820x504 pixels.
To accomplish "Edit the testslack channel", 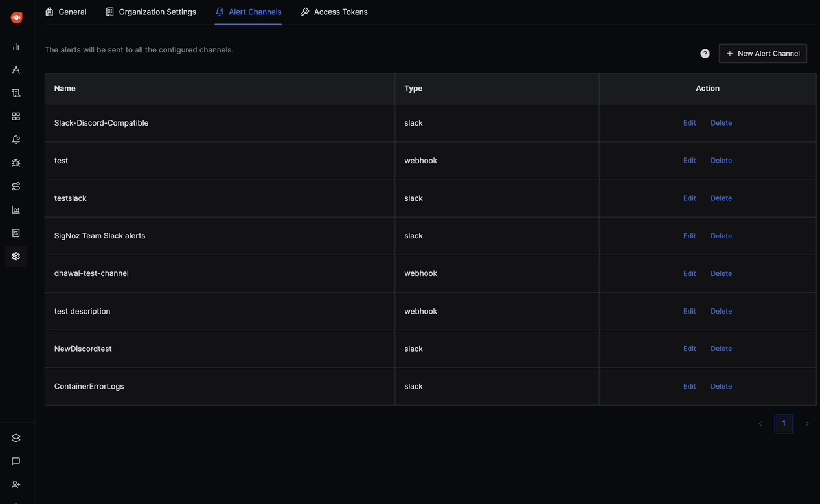I will pyautogui.click(x=690, y=198).
